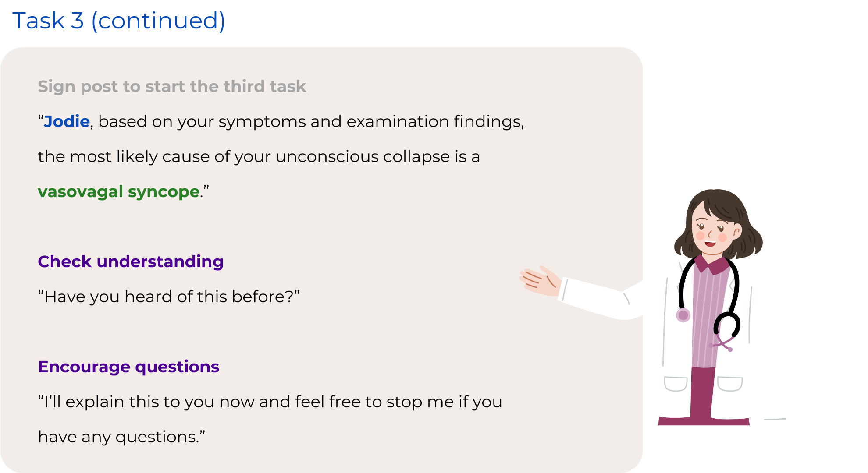The height and width of the screenshot is (473, 868).
Task: Click the stethoscope's black earpiece loop
Action: tap(728, 324)
